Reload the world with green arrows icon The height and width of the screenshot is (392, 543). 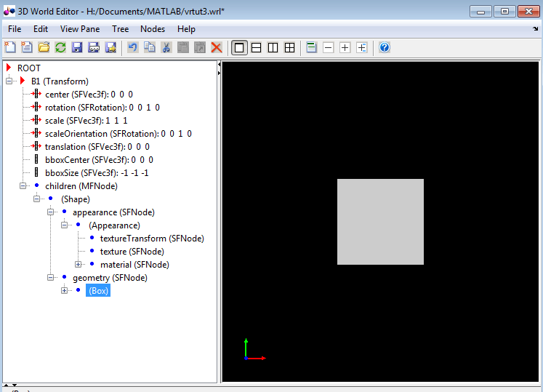click(x=60, y=47)
